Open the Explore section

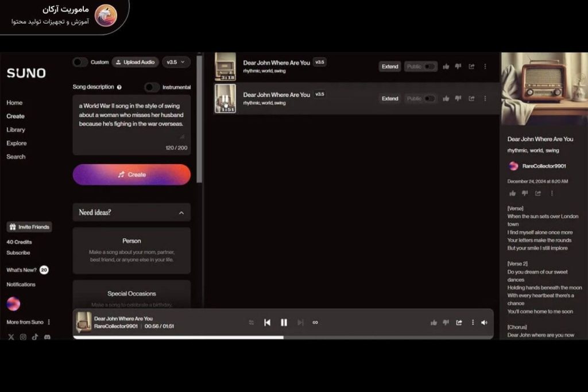click(x=16, y=143)
